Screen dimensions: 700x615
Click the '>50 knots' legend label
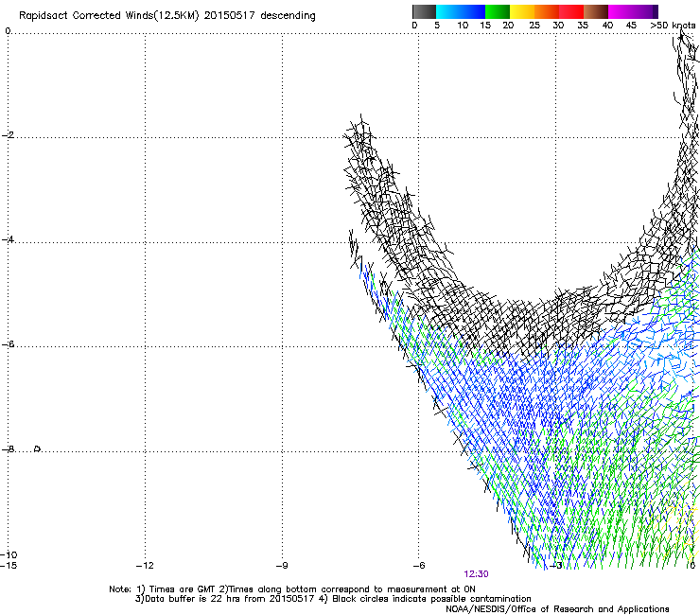tap(673, 26)
